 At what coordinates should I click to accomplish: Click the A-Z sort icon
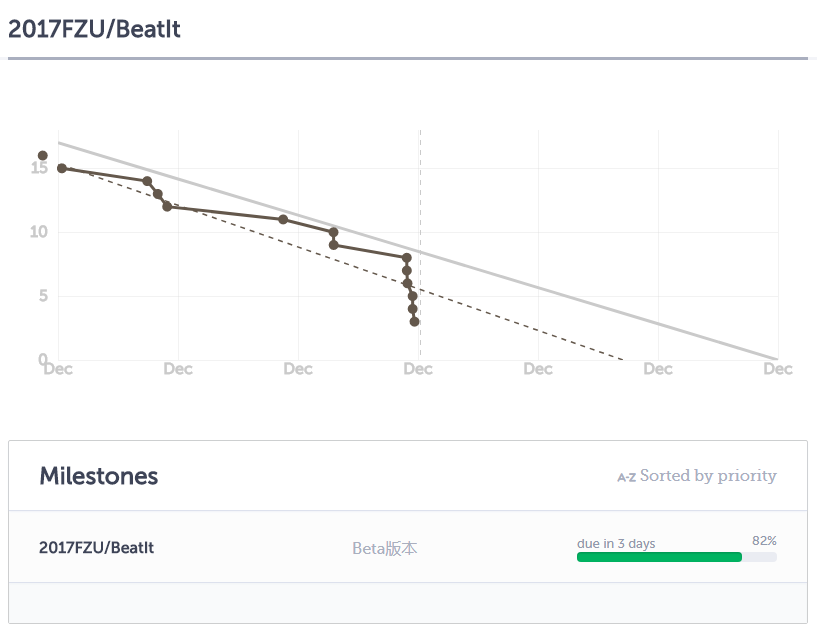[626, 477]
